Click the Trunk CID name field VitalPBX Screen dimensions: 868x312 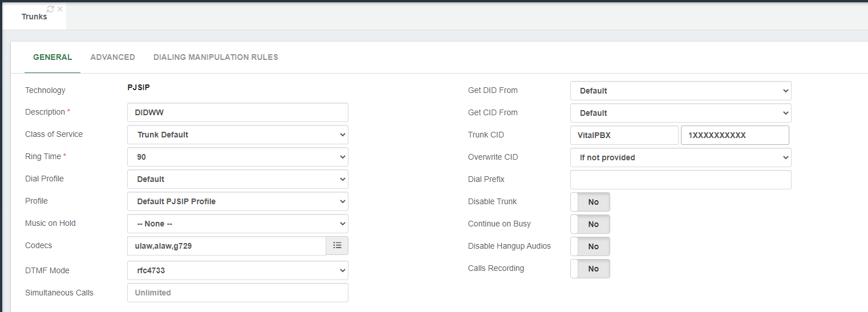click(x=624, y=135)
